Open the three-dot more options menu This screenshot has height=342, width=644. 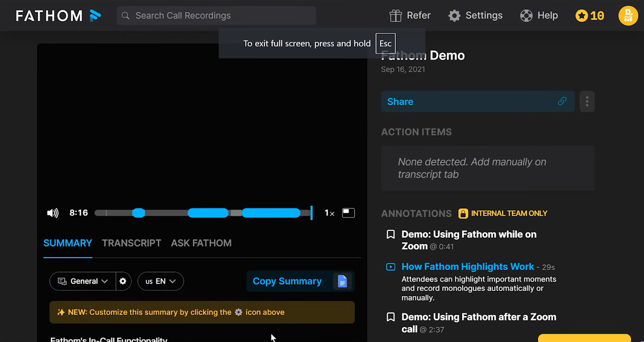coord(587,101)
